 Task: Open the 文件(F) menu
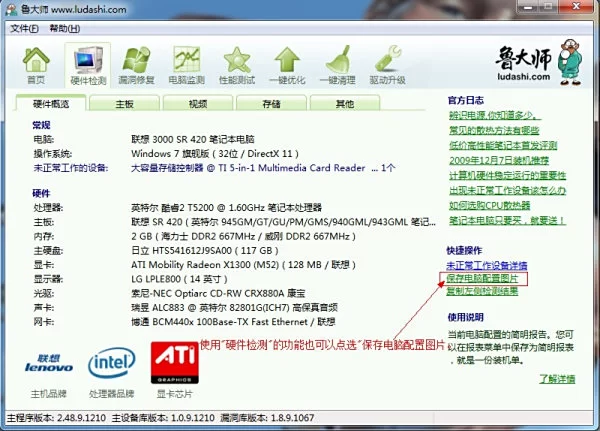tap(25, 28)
